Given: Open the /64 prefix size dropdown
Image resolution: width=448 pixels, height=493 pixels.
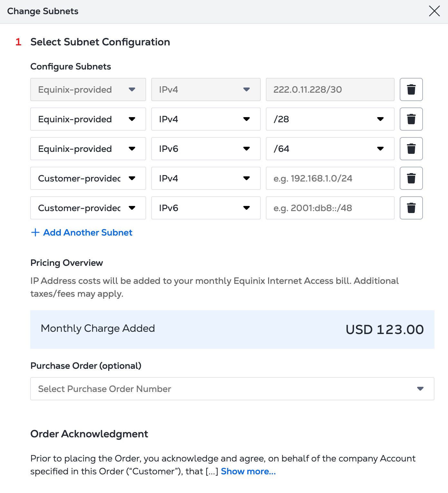Looking at the screenshot, I should 330,149.
